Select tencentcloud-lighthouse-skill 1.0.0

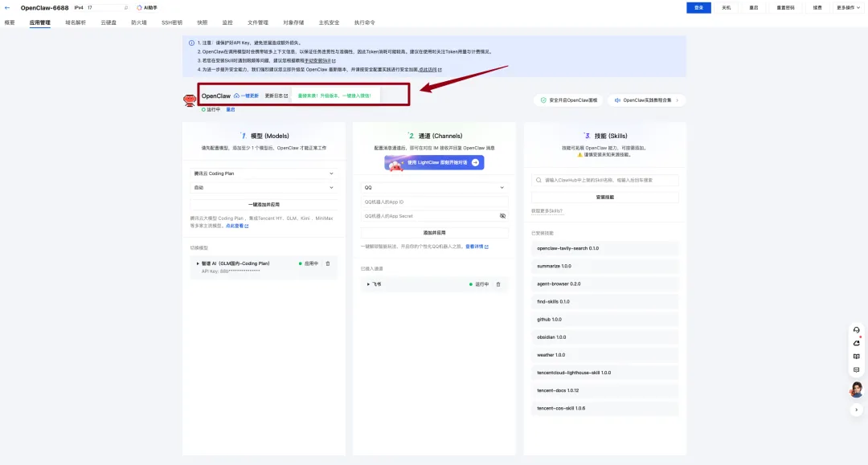point(605,373)
